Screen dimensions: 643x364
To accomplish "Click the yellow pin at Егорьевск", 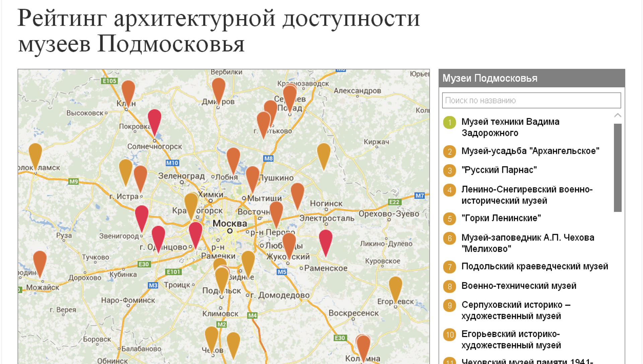I will [396, 288].
